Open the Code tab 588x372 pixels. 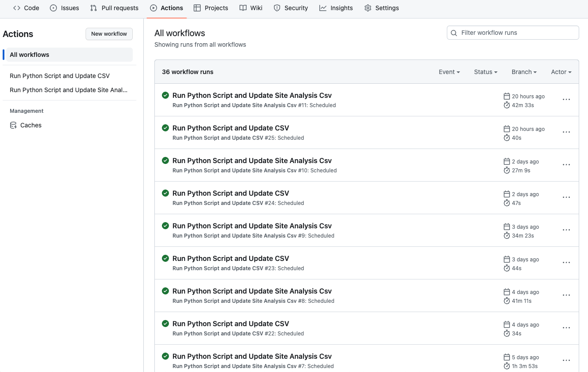click(x=26, y=8)
